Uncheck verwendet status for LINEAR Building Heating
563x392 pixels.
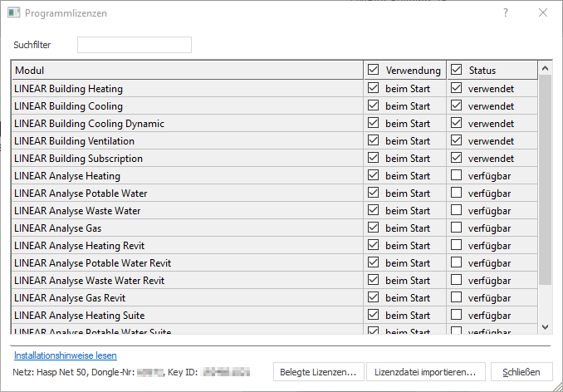coord(457,88)
